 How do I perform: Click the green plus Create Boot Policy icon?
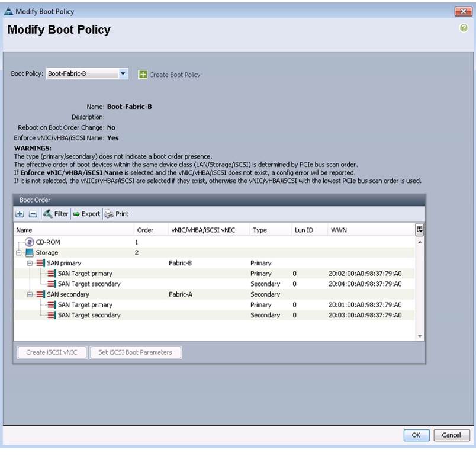click(x=143, y=75)
